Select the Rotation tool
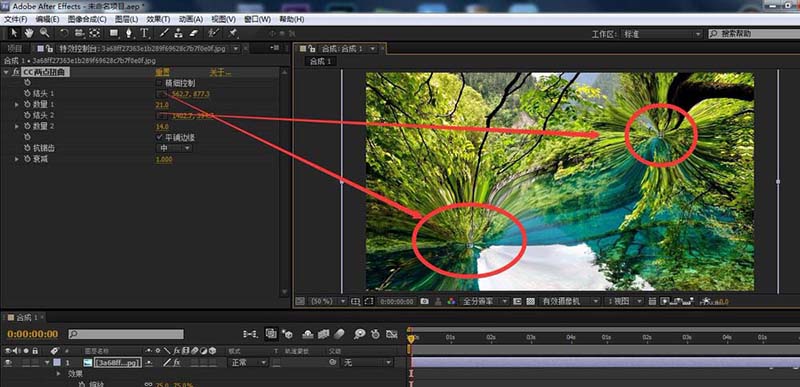The image size is (800, 387). tap(64, 33)
